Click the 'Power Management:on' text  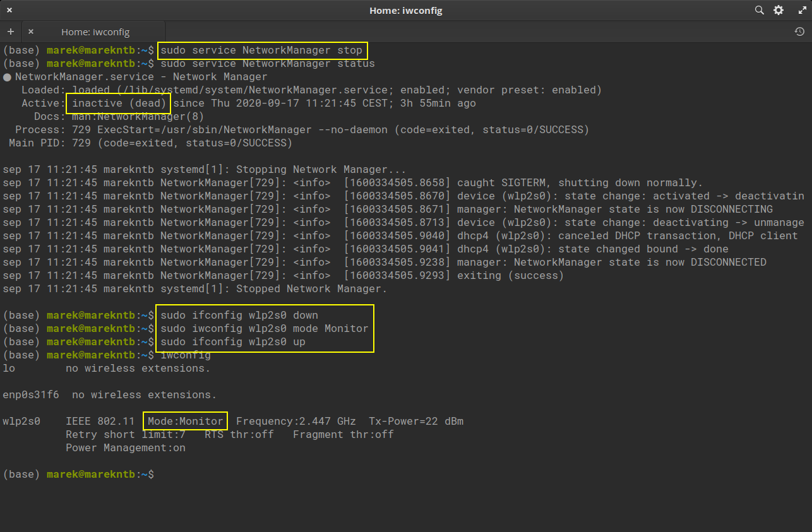pos(125,448)
